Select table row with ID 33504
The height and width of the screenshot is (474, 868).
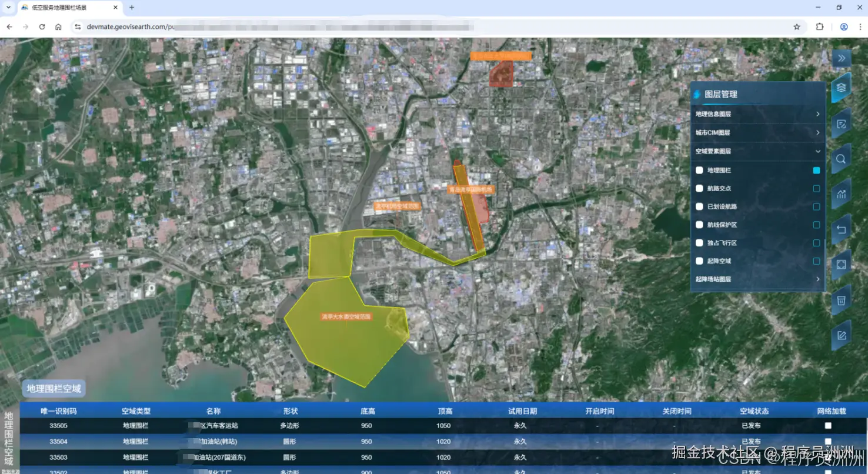443,442
